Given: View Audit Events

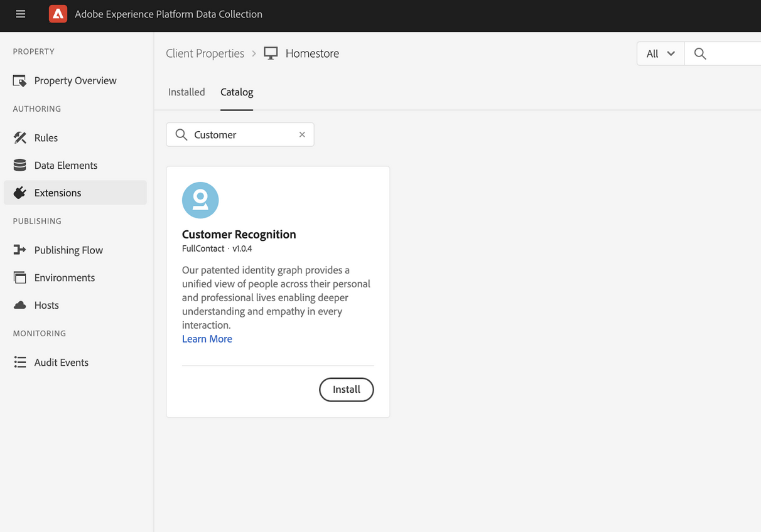Looking at the screenshot, I should point(75,362).
